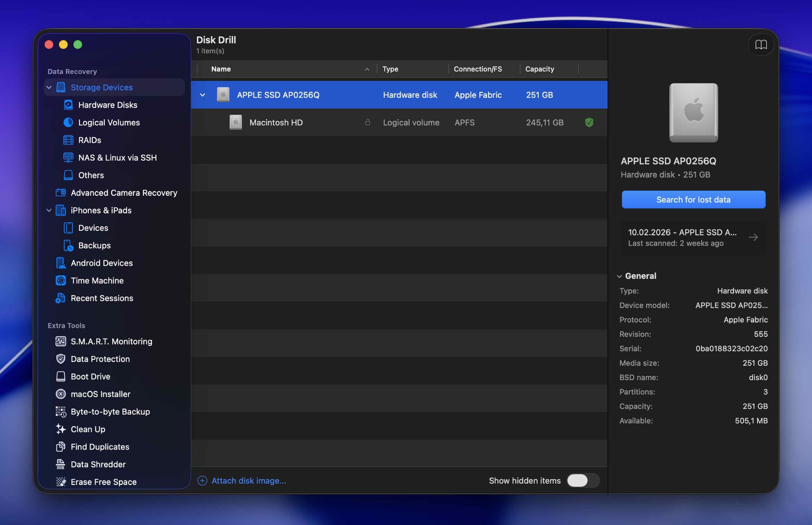Open the Clean Up tool
This screenshot has height=525, width=812.
click(88, 429)
